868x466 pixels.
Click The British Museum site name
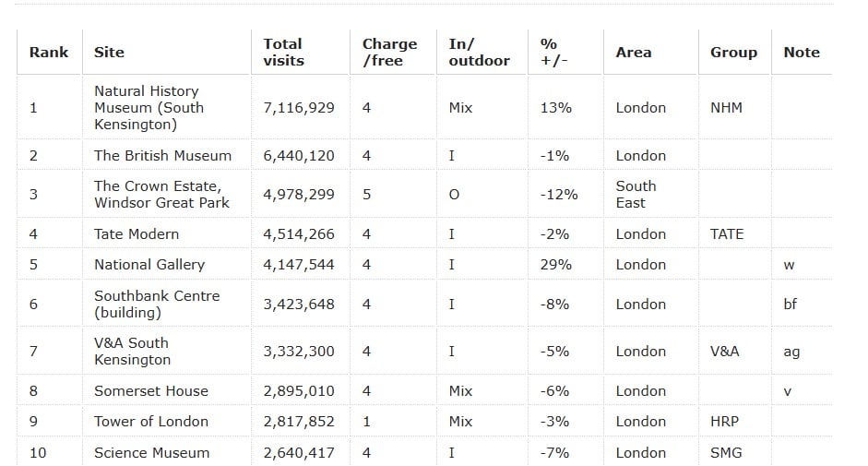coord(162,156)
